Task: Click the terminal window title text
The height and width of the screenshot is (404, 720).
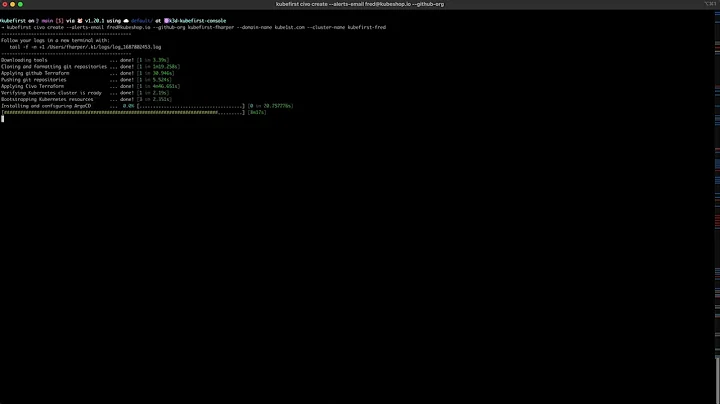Action: point(360,4)
